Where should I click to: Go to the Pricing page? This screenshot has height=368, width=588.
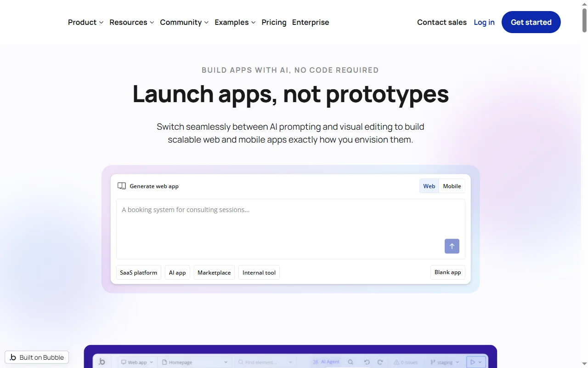274,22
